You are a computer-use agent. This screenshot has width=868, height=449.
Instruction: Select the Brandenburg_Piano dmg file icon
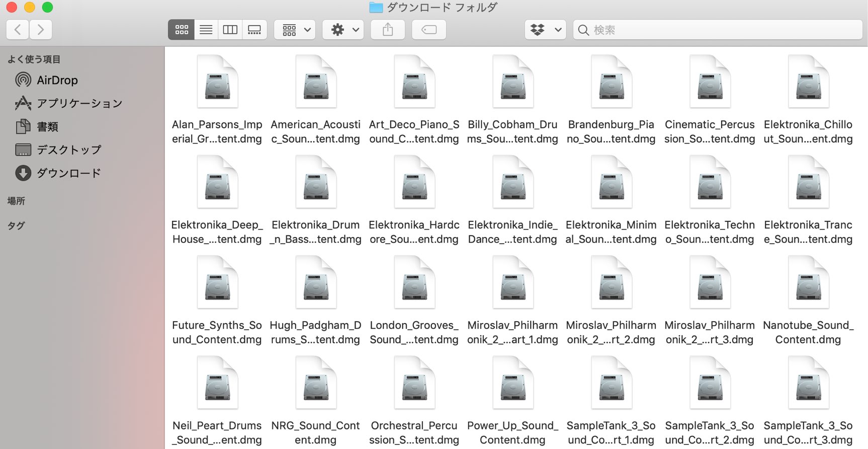[x=612, y=82]
